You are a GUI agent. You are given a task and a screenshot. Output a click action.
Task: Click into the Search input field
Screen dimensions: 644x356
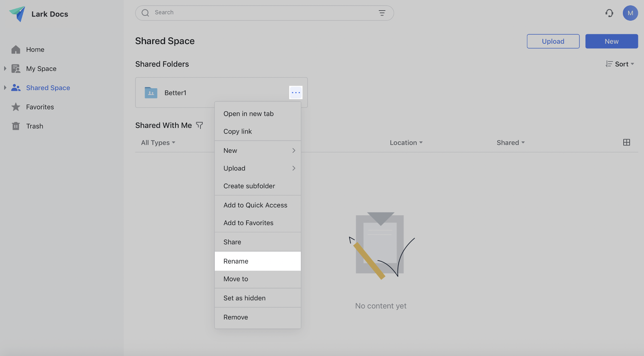(x=260, y=13)
